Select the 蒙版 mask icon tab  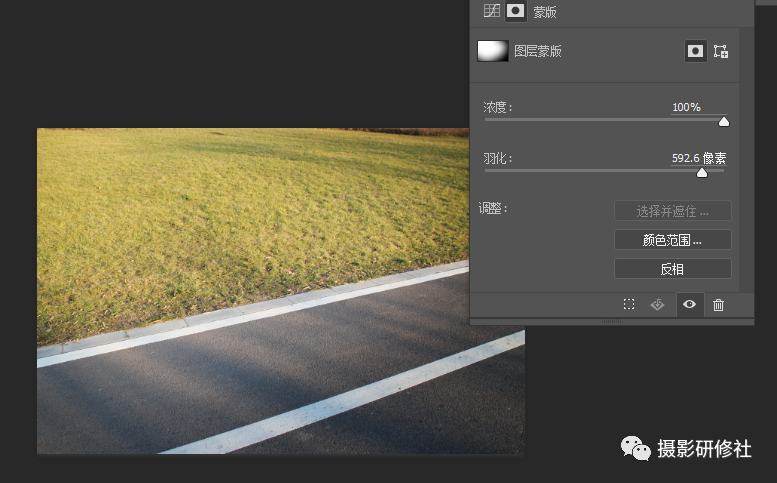pyautogui.click(x=515, y=10)
